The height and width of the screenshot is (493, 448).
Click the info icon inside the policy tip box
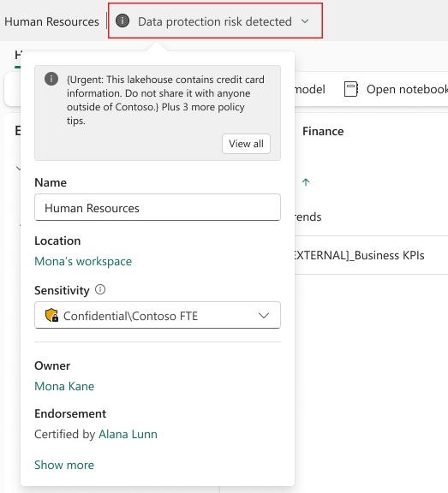click(51, 79)
